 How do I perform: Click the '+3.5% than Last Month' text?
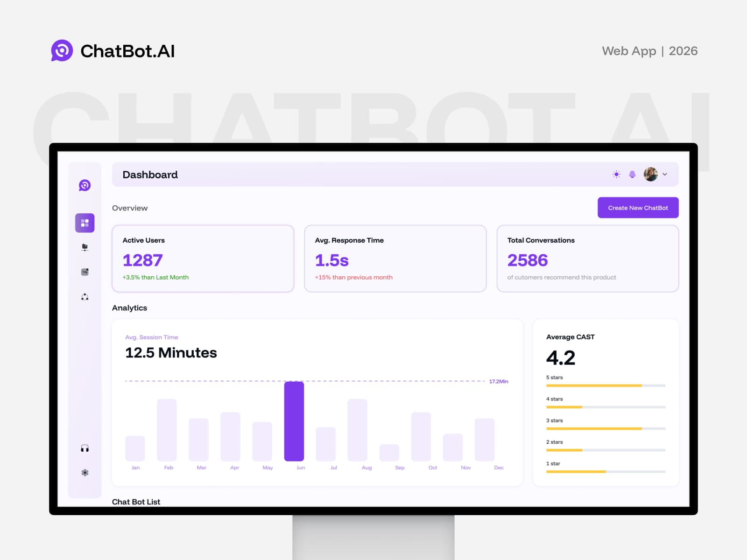tap(155, 277)
